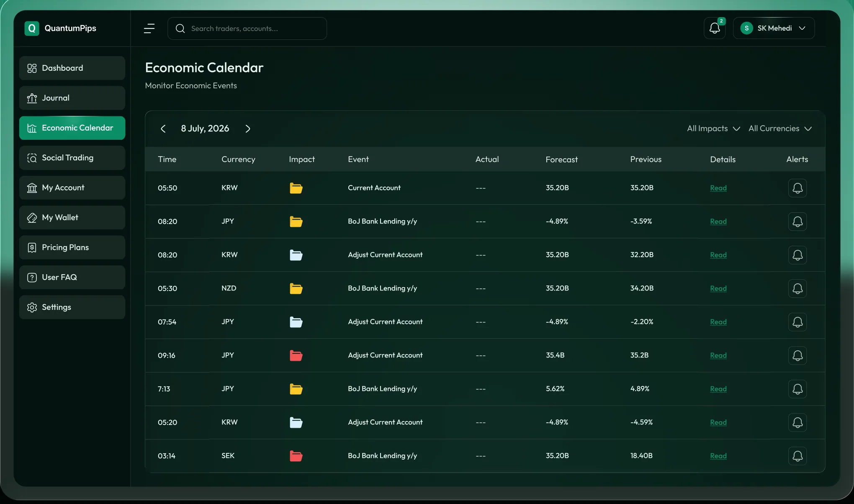Image resolution: width=854 pixels, height=504 pixels.
Task: Read details for 05:50 KRW Current Account
Action: 718,188
